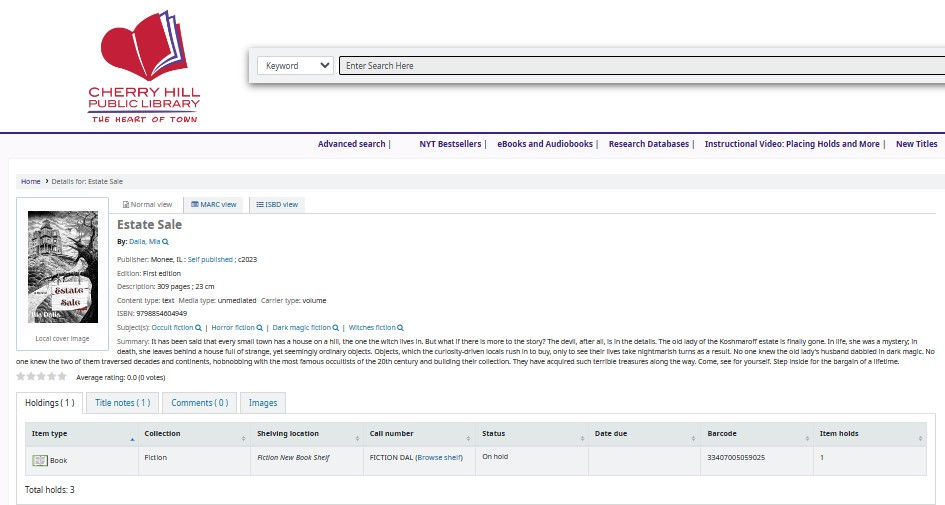Sort holdings by Shelving location column
945x505 pixels.
point(307,434)
